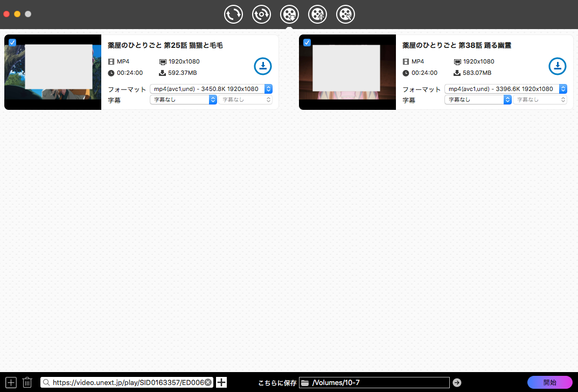Open the disc Rip tab icon
578x392 pixels.
tap(262, 15)
